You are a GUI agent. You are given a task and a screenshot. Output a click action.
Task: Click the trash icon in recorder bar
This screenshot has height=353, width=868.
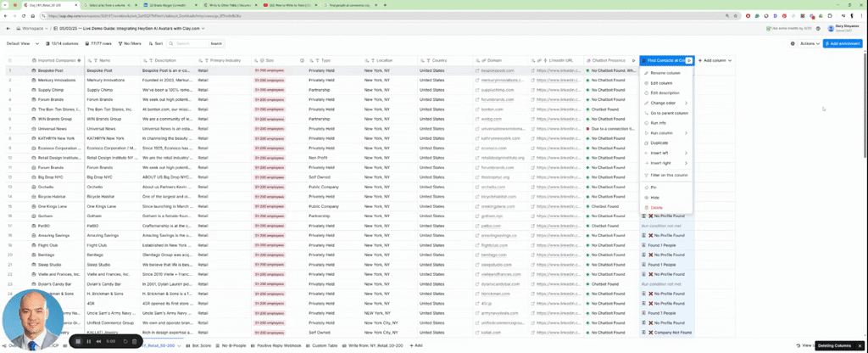[135, 342]
